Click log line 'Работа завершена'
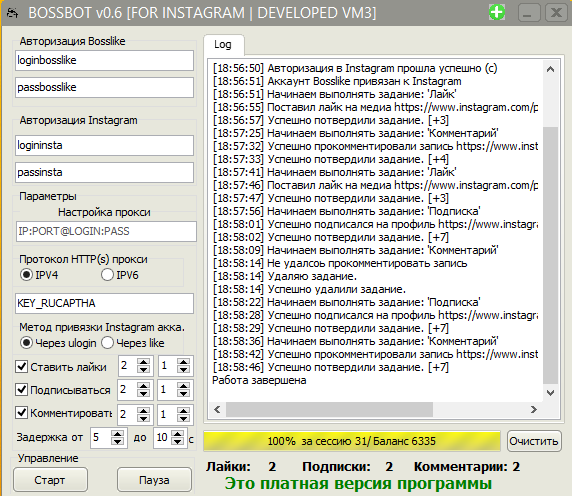This screenshot has width=572, height=496. click(259, 380)
